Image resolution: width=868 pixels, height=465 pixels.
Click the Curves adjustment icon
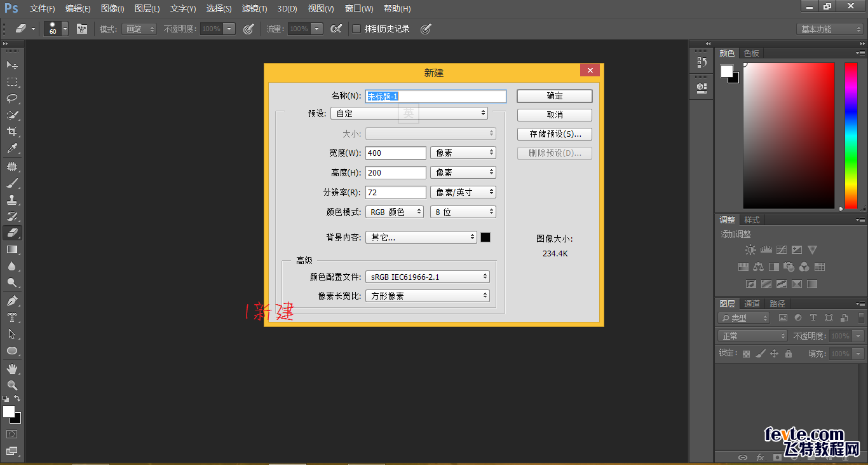point(782,250)
